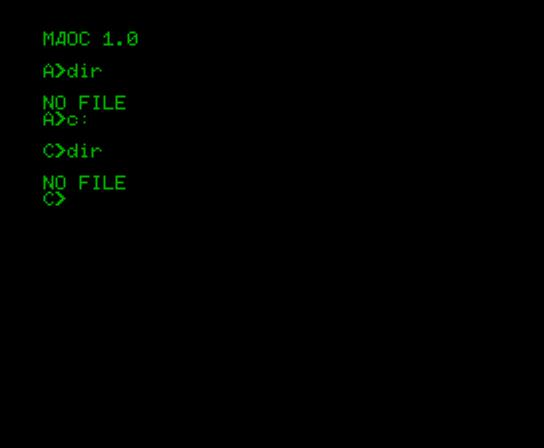Click the A> prompt before dir

[x=54, y=71]
